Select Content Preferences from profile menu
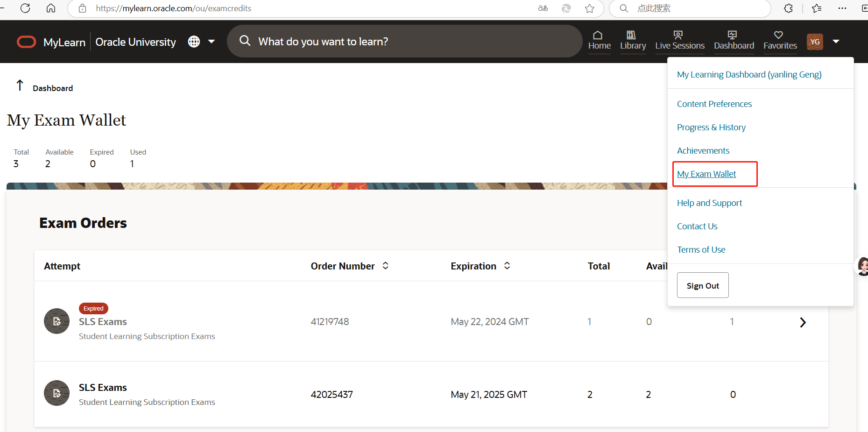Screen dimensions: 868x432 pos(714,104)
